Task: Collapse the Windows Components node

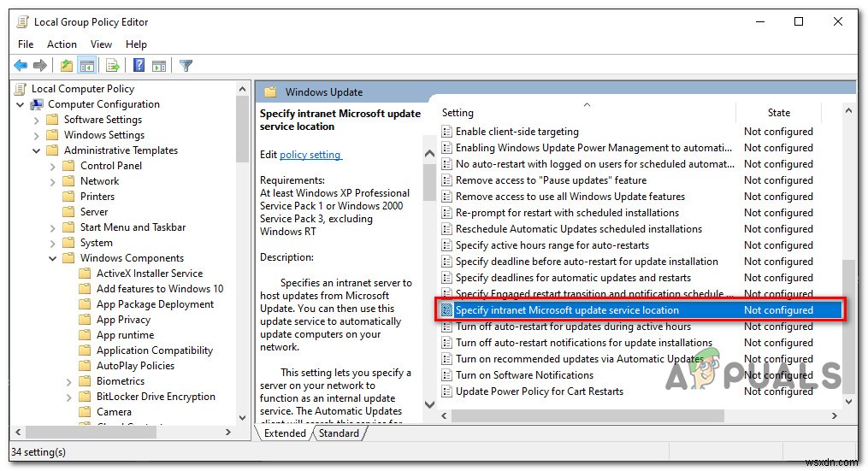Action: 52,258
